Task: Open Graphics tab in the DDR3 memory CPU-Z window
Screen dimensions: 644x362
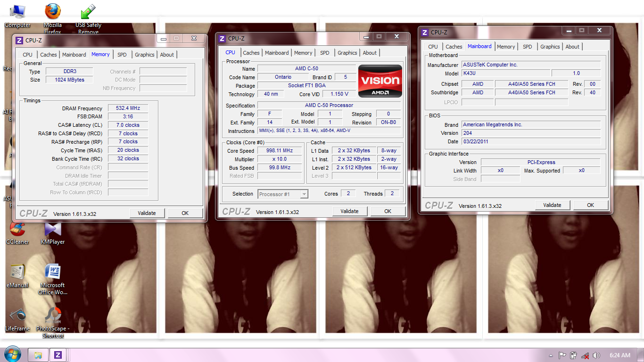Action: [145, 55]
